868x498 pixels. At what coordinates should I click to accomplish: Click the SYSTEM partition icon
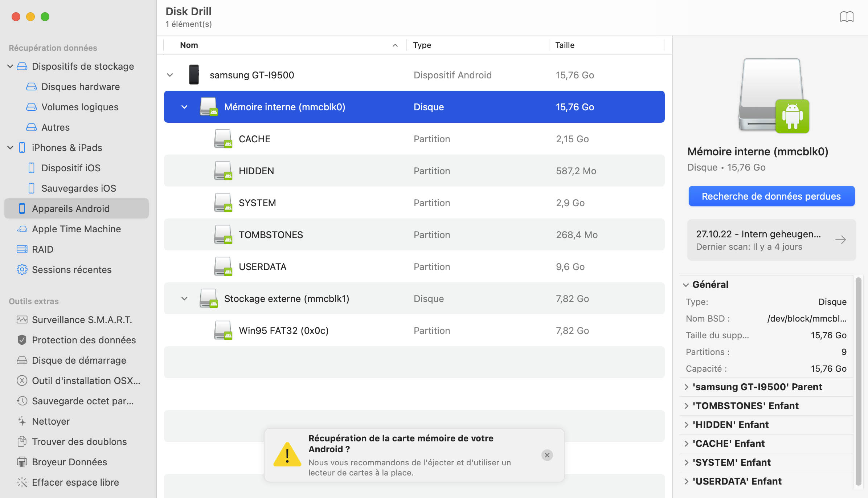point(223,203)
